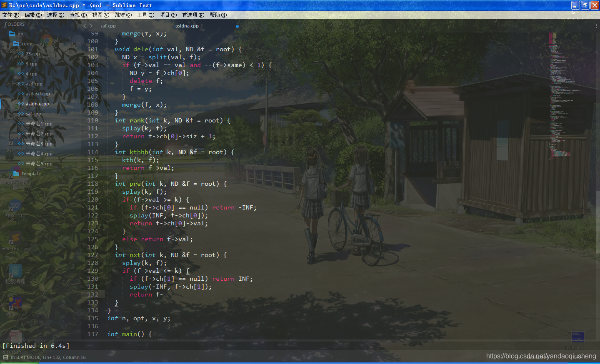Viewport: 600px width, 364px height.
Task: Open the 文件(F) menu
Action: click(11, 15)
